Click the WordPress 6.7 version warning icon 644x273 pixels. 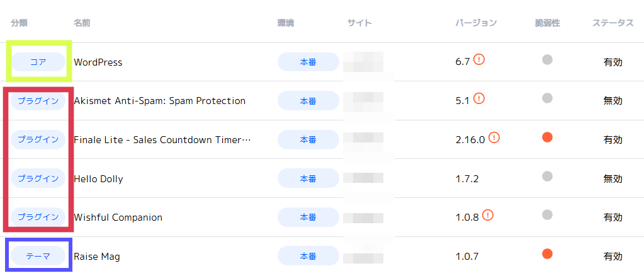click(479, 60)
